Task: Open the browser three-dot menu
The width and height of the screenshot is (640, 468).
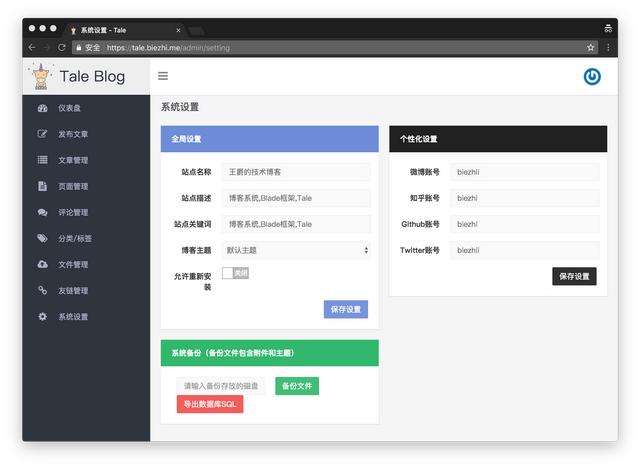Action: [x=608, y=47]
